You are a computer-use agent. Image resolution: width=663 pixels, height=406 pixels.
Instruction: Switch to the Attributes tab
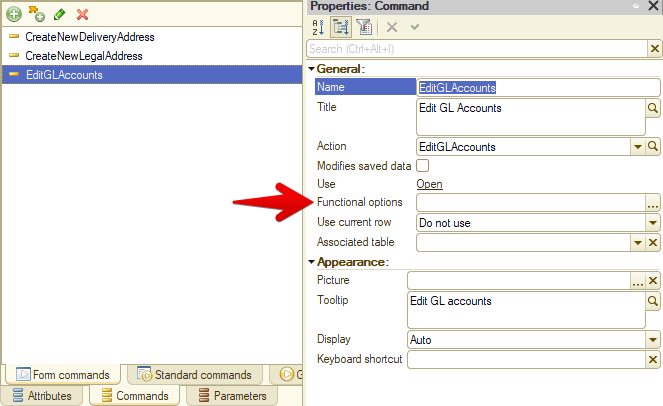click(42, 396)
